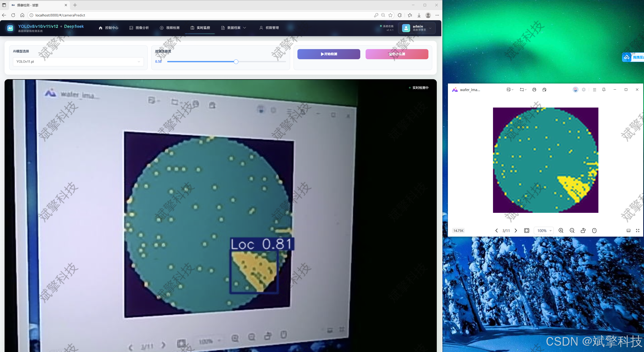Click the print icon in the image viewer
Image resolution: width=644 pixels, height=352 pixels.
click(534, 90)
